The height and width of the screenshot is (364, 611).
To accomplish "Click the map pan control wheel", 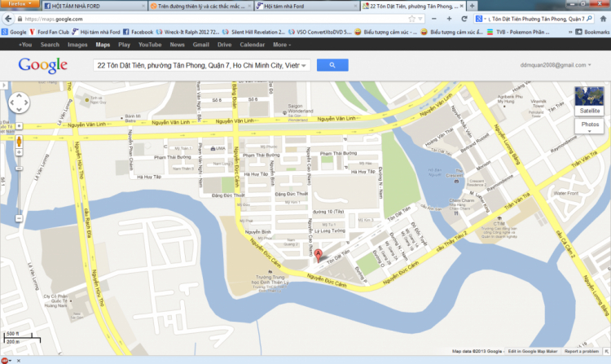I will click(19, 103).
